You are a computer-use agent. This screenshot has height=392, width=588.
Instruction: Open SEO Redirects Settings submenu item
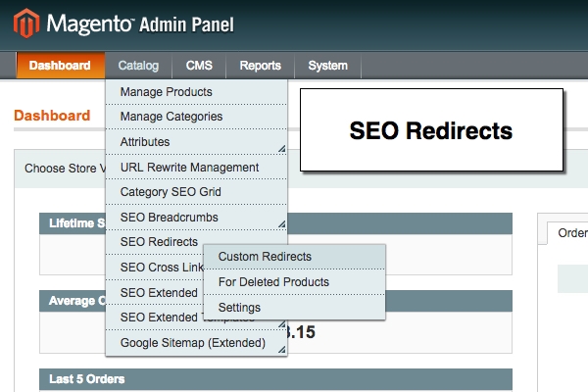294,307
